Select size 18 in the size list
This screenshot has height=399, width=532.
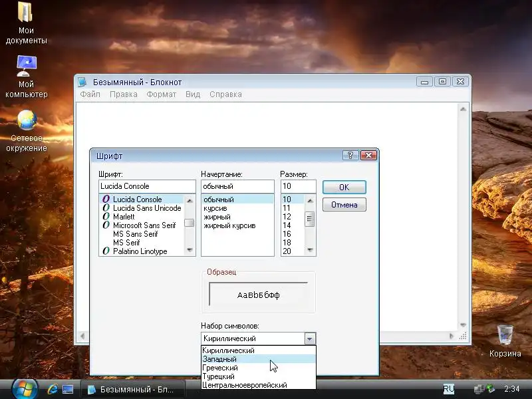click(x=293, y=243)
